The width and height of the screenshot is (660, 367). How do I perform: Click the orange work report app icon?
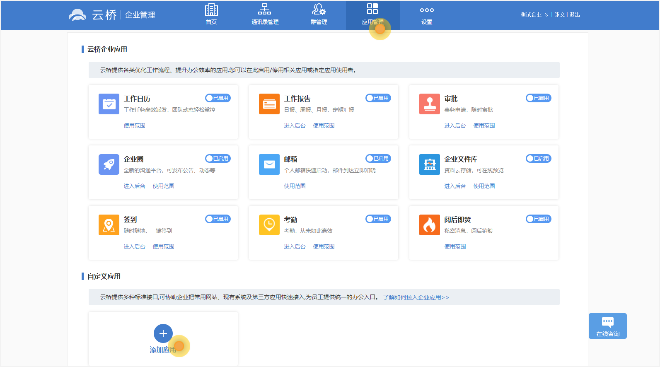click(x=269, y=104)
